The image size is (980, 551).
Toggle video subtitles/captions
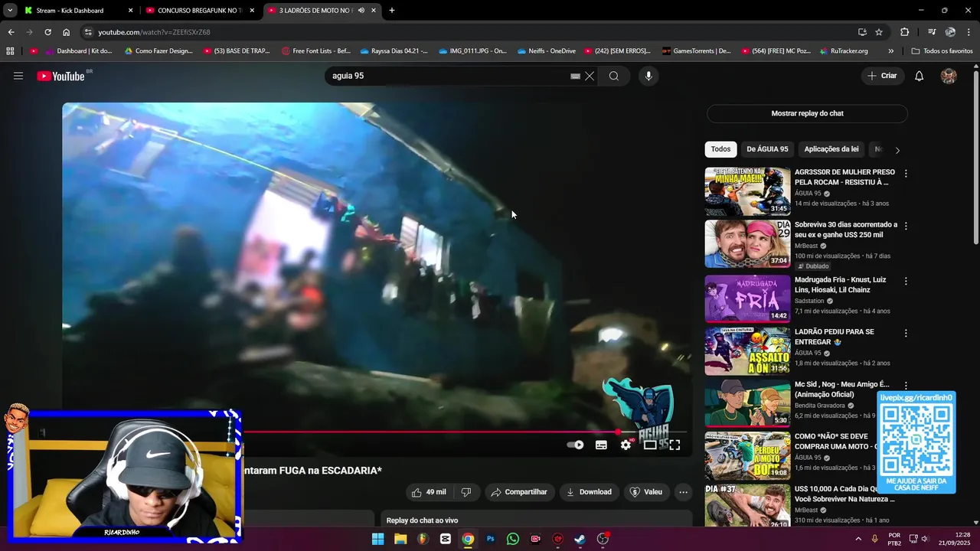[601, 445]
